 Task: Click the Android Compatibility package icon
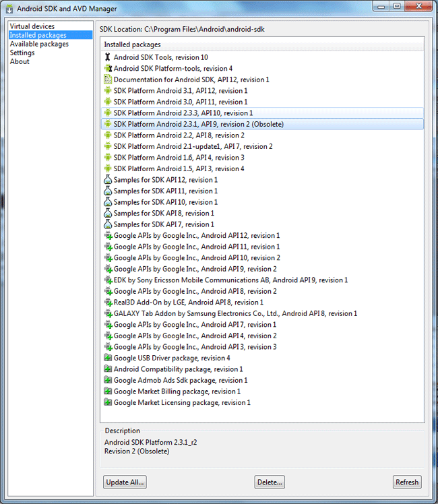click(108, 369)
